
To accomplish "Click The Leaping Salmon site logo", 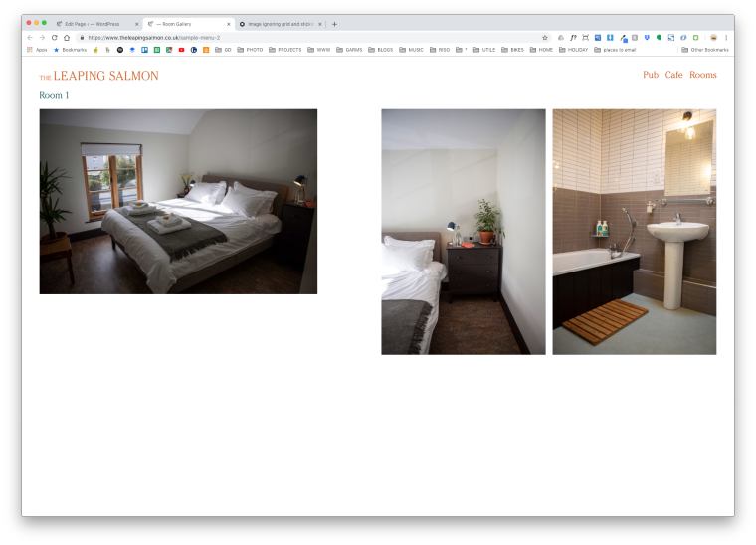I will (x=98, y=76).
